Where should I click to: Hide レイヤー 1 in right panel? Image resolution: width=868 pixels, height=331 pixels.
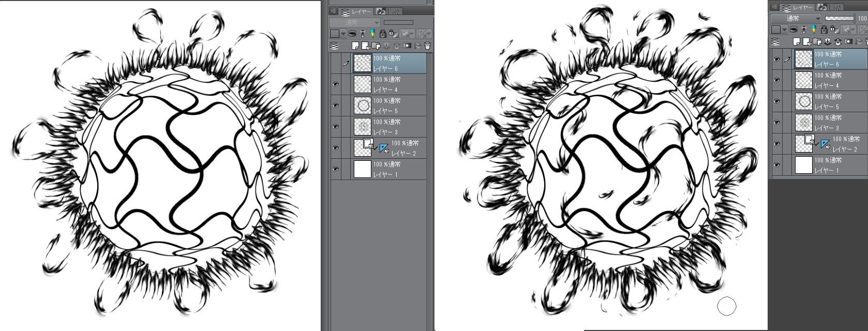click(x=776, y=165)
